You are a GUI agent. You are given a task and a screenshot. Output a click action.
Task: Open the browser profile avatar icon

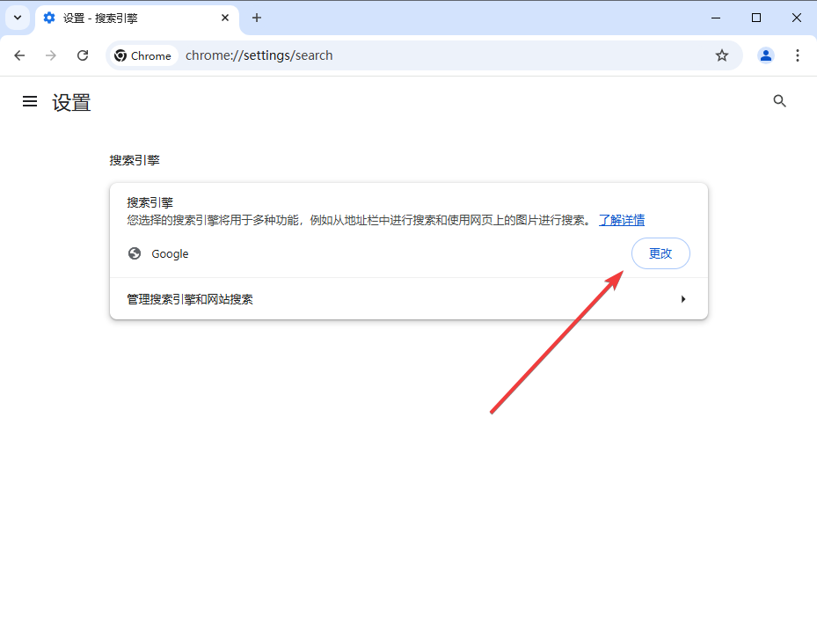tap(765, 55)
